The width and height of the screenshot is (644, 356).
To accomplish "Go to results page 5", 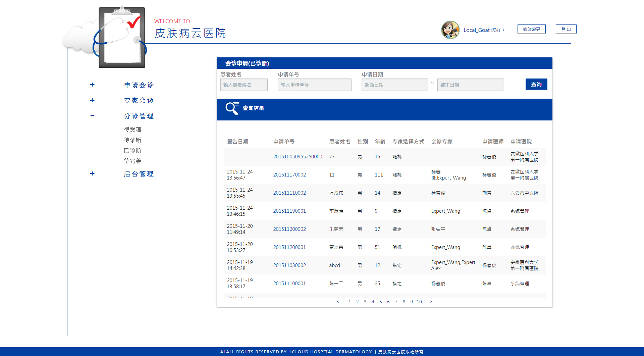I will (381, 302).
